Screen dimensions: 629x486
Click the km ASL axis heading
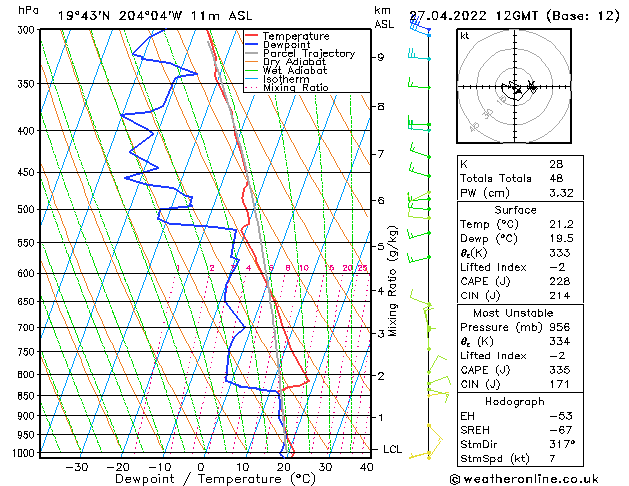(384, 17)
